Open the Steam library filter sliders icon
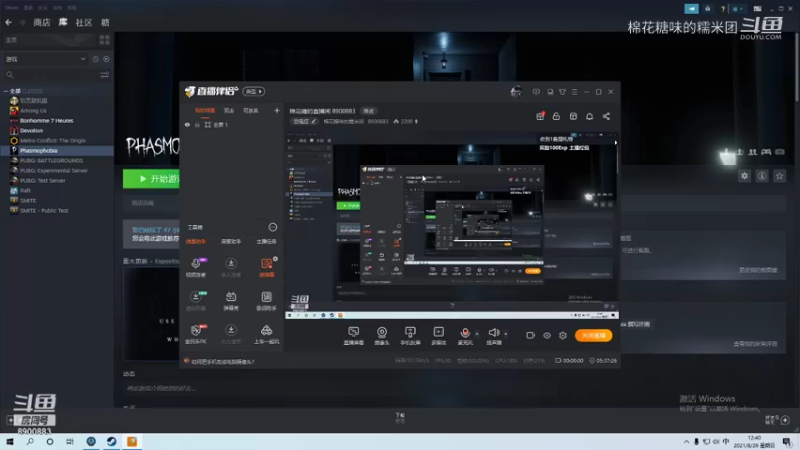 pyautogui.click(x=105, y=75)
